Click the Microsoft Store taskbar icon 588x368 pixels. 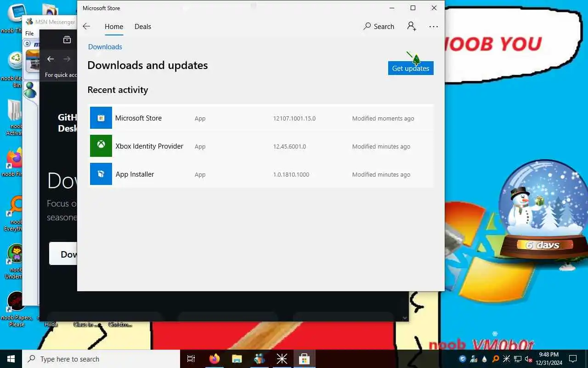tap(304, 359)
